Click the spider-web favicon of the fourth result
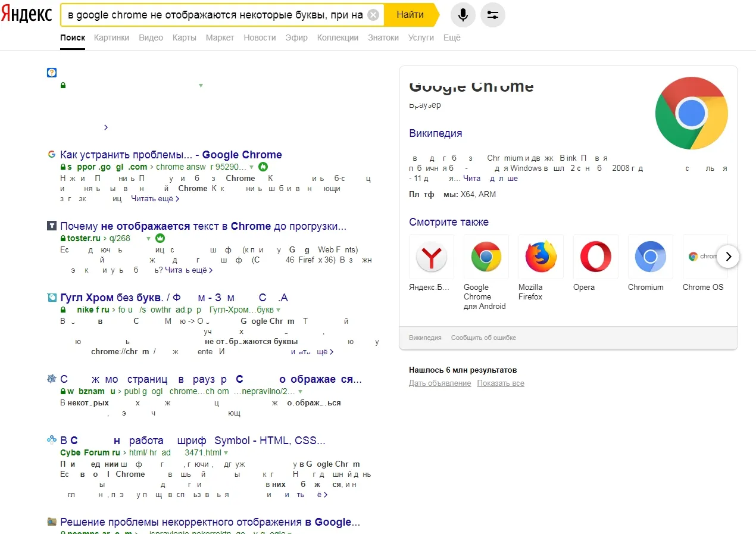This screenshot has height=534, width=756. (52, 379)
